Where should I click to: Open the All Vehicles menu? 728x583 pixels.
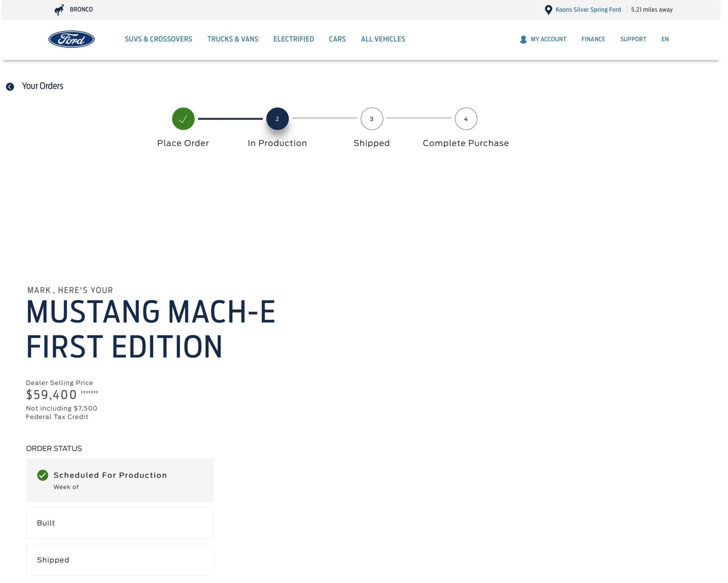(383, 39)
